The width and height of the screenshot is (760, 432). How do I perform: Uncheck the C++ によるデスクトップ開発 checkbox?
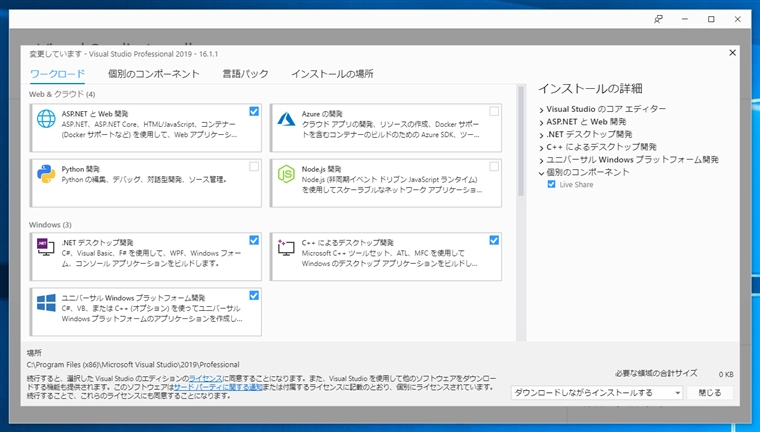(x=494, y=240)
